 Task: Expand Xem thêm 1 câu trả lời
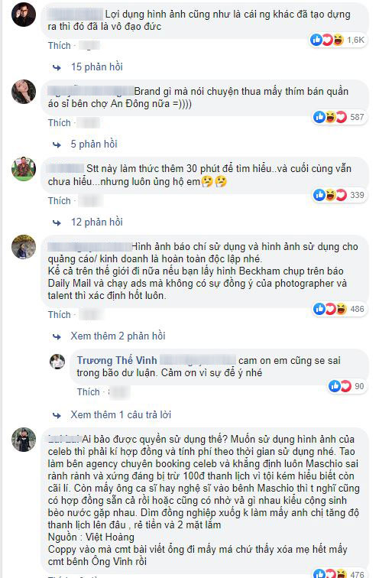click(x=121, y=414)
